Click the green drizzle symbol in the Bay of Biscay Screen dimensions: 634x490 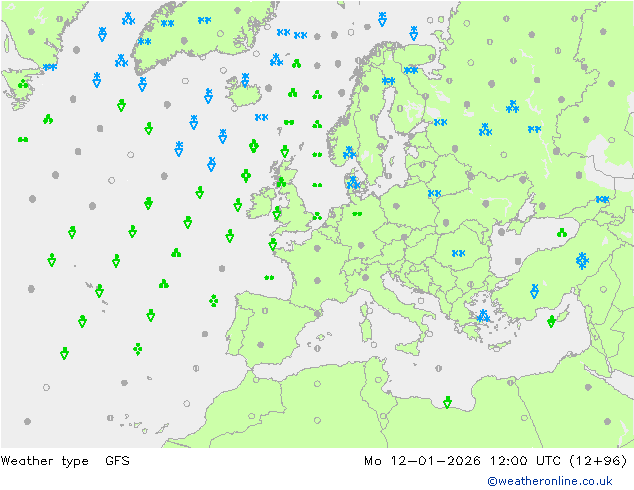click(269, 277)
